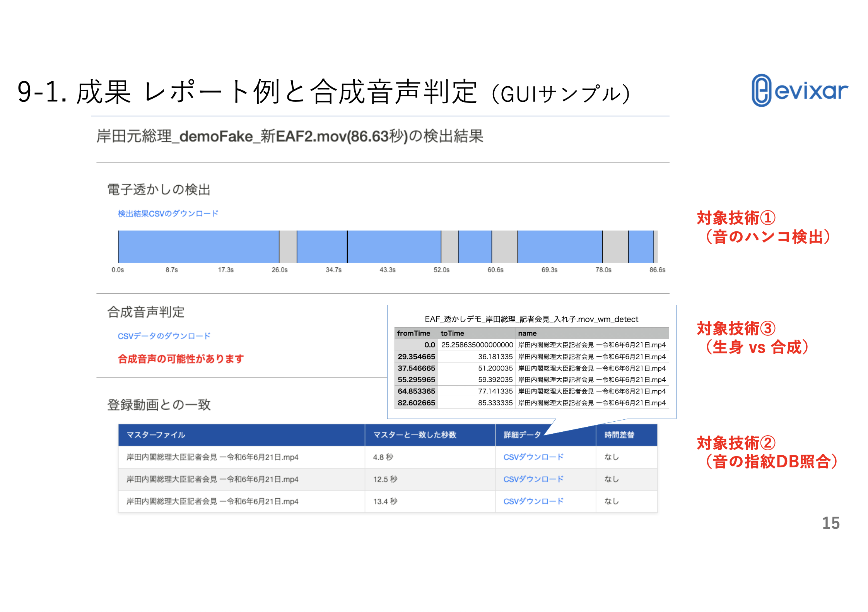
Task: Click CSVダウンロード for the 4.8 秒 match row
Action: click(x=533, y=457)
